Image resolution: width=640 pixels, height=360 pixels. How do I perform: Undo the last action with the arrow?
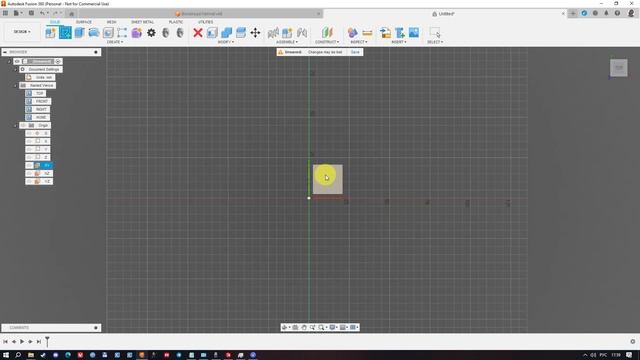pyautogui.click(x=42, y=13)
